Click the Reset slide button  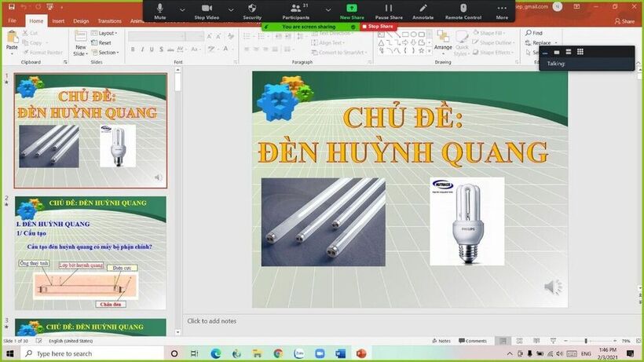coord(101,42)
